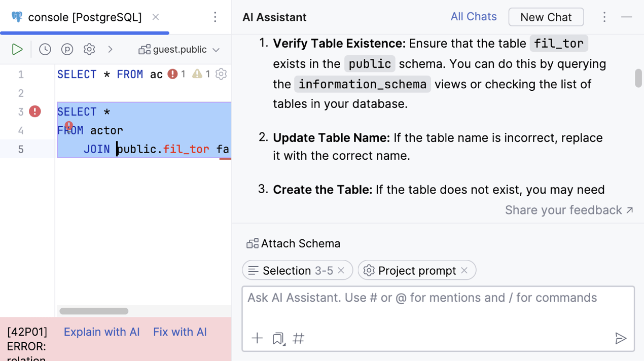Open query history clock icon
The width and height of the screenshot is (644, 361).
pos(45,49)
